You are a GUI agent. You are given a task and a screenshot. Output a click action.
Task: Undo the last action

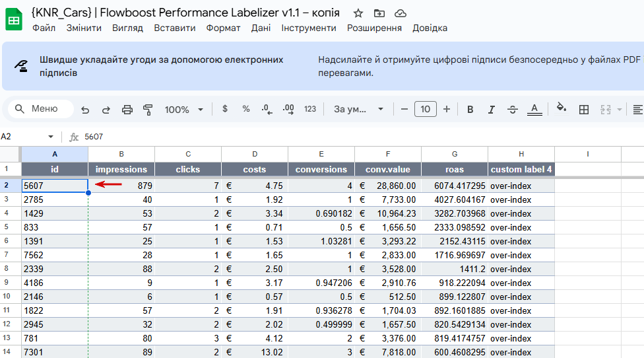tap(85, 110)
